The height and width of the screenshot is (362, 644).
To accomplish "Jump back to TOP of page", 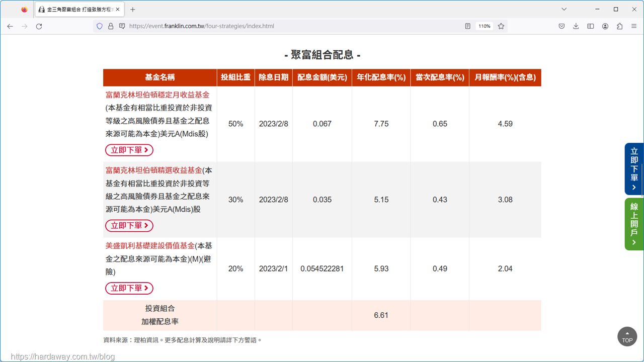I will tap(627, 337).
